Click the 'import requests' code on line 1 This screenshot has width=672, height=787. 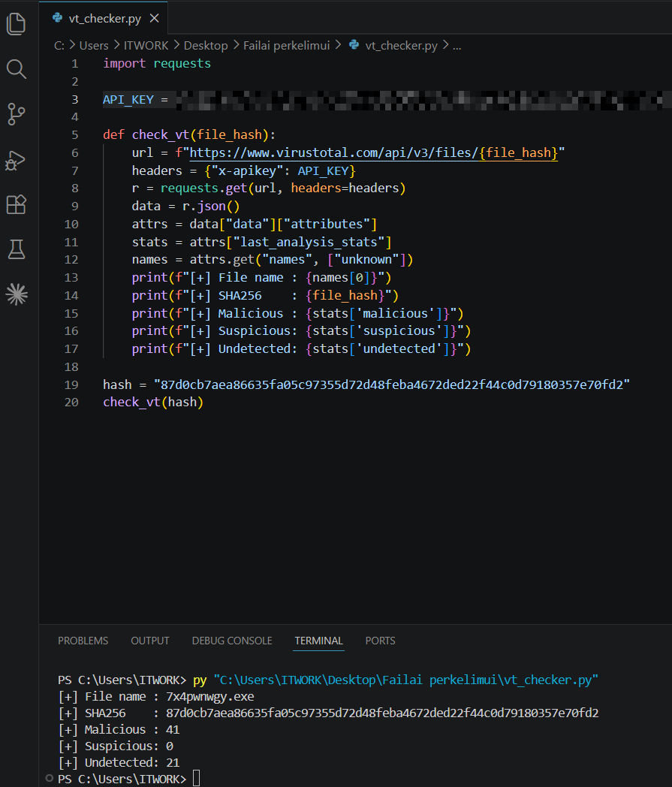[157, 63]
